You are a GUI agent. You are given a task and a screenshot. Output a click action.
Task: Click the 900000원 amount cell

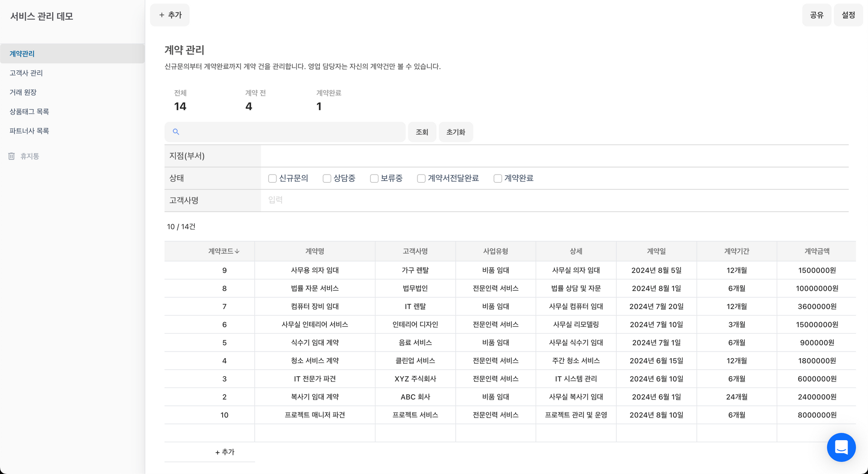[x=817, y=342]
